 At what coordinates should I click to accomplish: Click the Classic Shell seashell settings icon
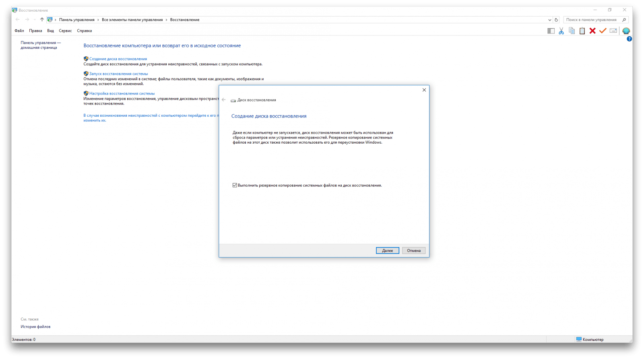[x=626, y=31]
